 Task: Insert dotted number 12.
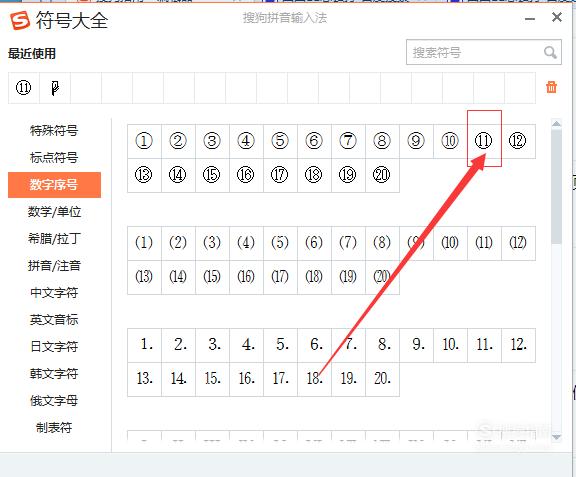pyautogui.click(x=518, y=345)
